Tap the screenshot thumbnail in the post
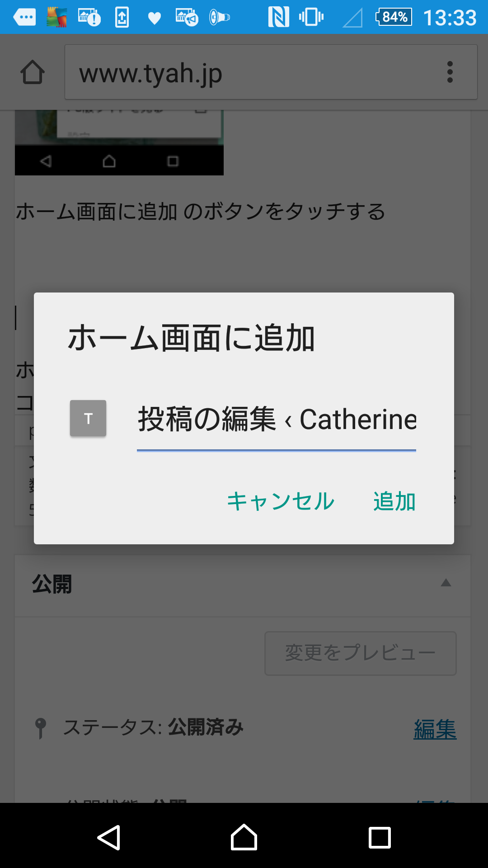The height and width of the screenshot is (868, 488). click(x=119, y=142)
